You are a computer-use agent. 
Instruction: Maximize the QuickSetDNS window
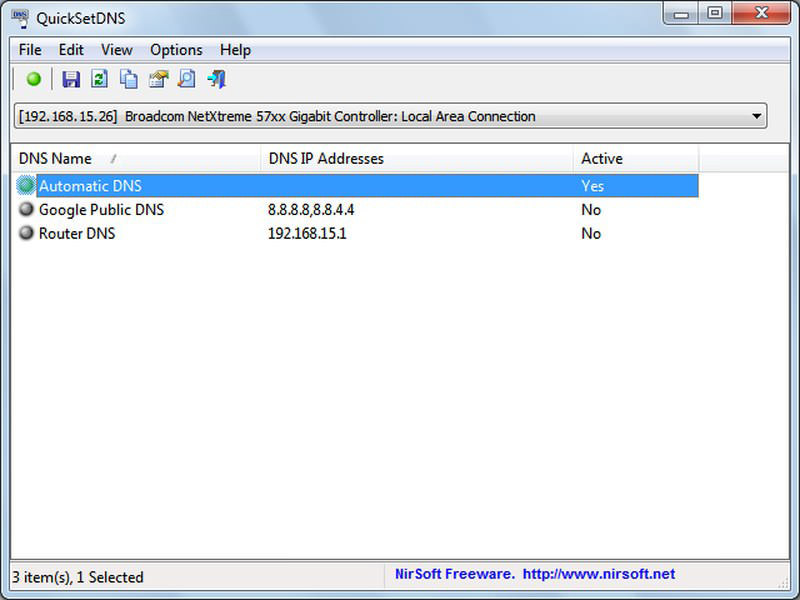[x=715, y=13]
